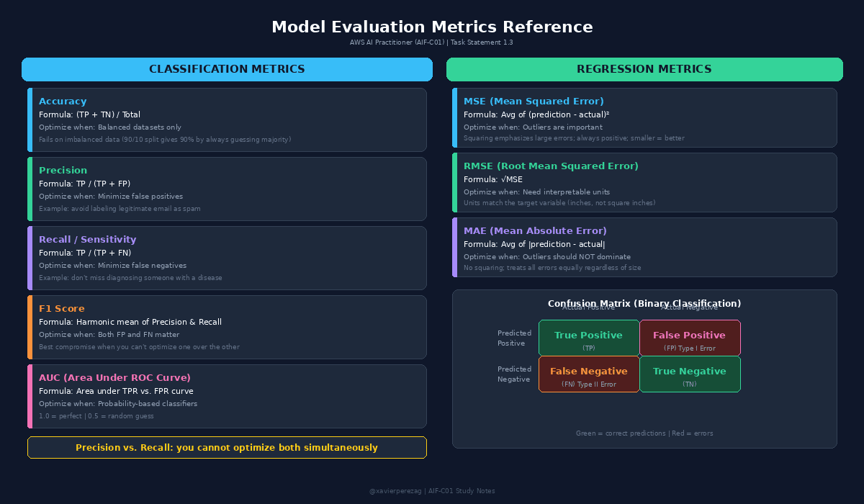Click the green and red legend text
This screenshot has width=864, height=504.
point(644,433)
